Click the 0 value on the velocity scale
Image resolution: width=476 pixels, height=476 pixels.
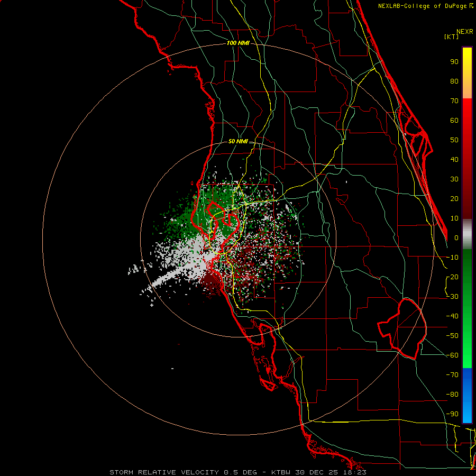(x=456, y=237)
